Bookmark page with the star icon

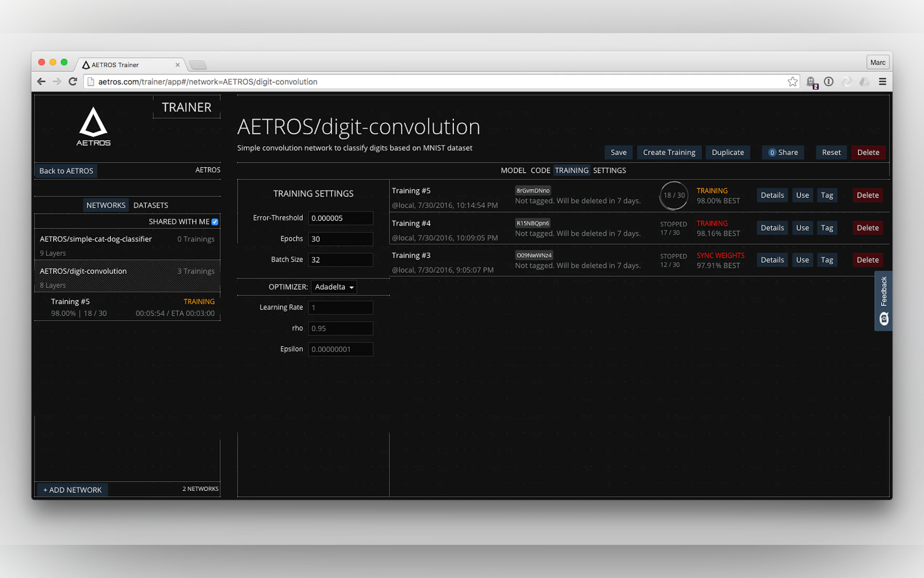pos(792,82)
